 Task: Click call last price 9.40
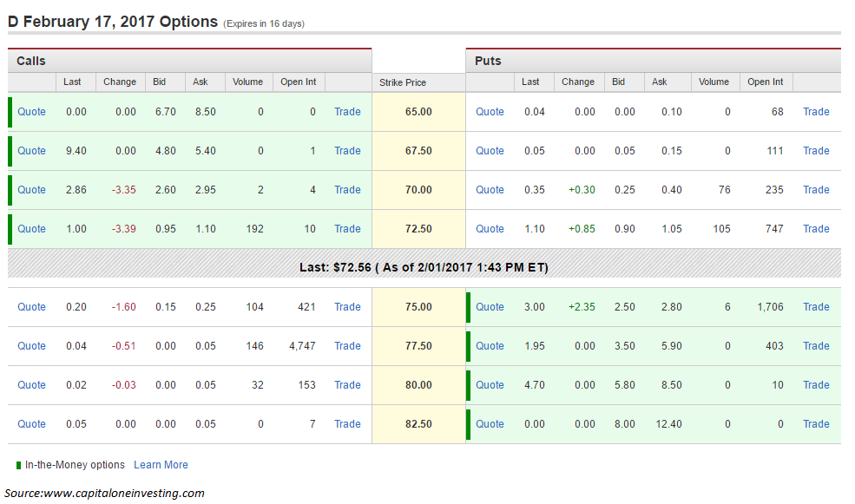click(x=76, y=151)
